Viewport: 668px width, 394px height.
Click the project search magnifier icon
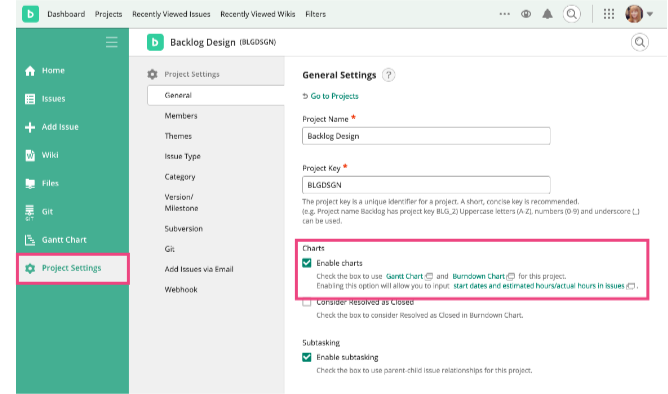[639, 42]
